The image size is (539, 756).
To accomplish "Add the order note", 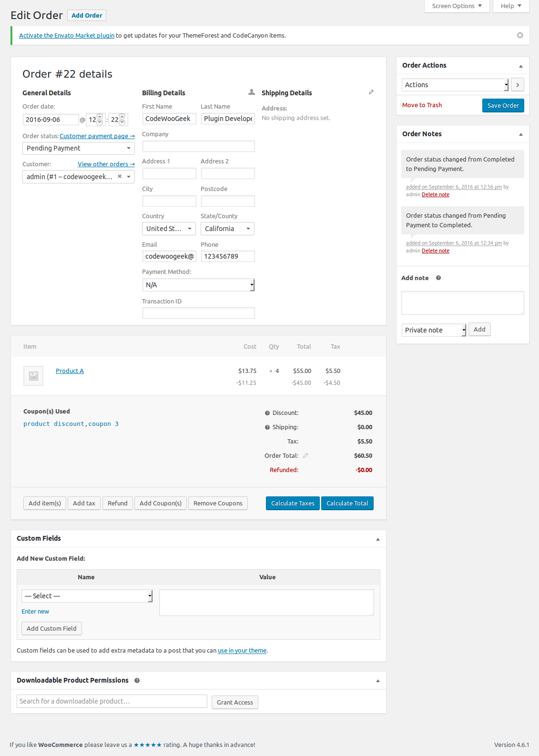I will point(479,329).
